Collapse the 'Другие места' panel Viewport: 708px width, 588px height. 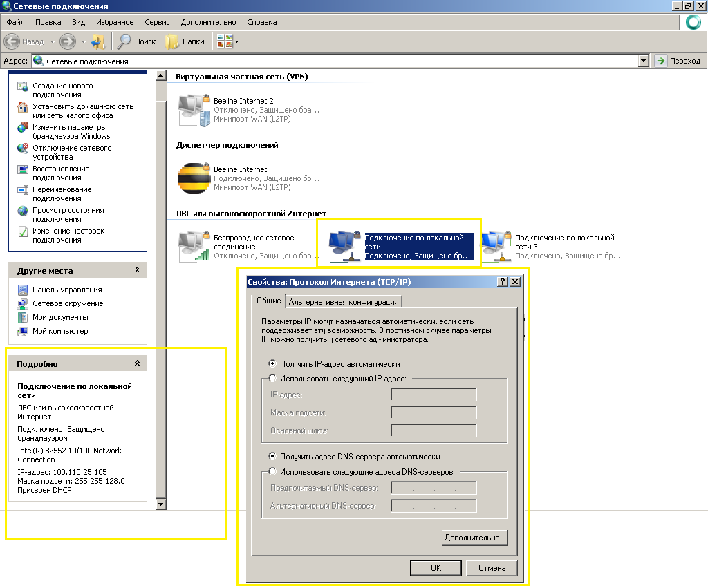137,271
